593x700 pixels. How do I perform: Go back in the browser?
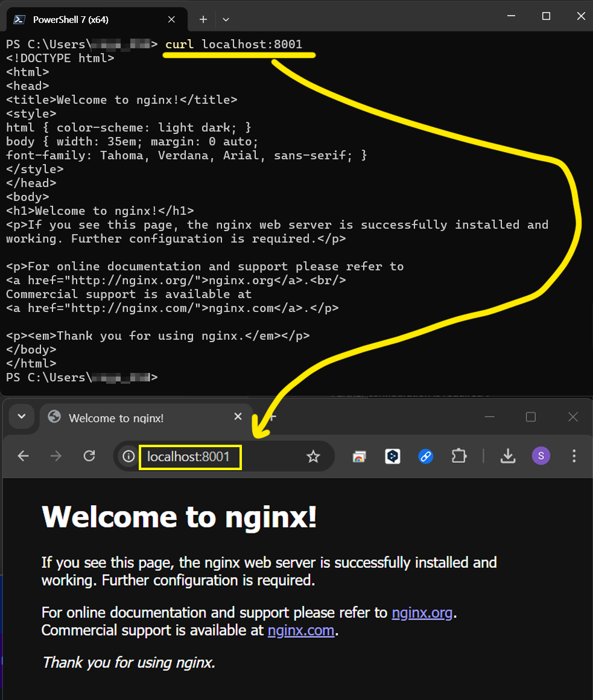(23, 456)
